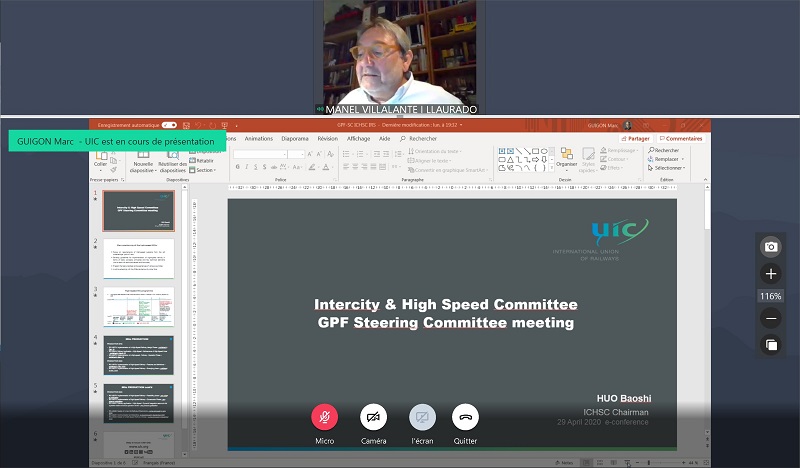Open the shared-content layout icon below zoom controls

tap(771, 345)
